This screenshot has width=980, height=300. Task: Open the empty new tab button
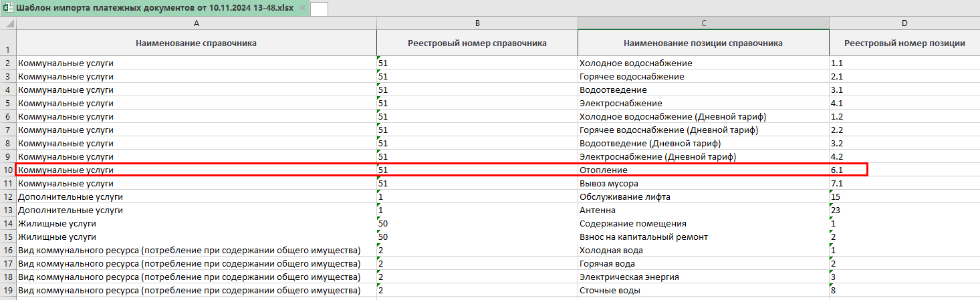(x=319, y=9)
